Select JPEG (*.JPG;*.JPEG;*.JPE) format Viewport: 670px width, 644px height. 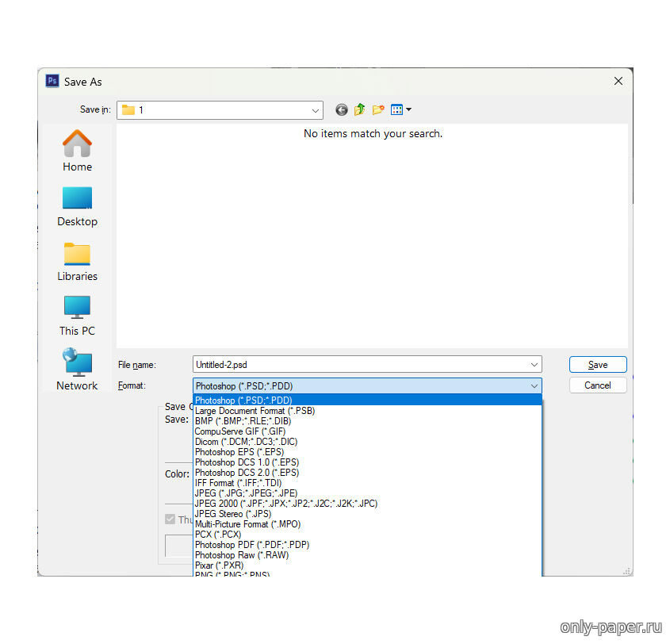367,493
